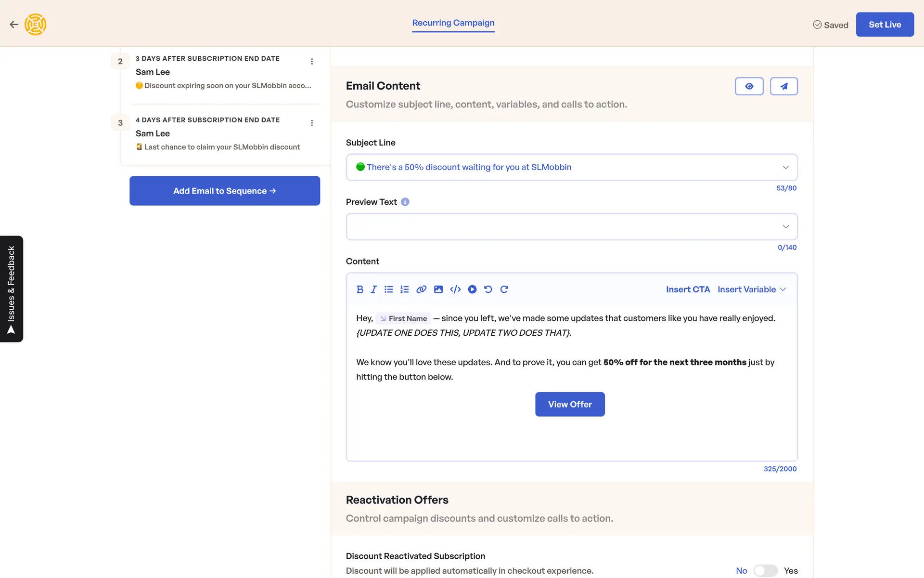Screen dimensions: 924x578
Task: Open options menu for email 2
Action: pos(312,62)
